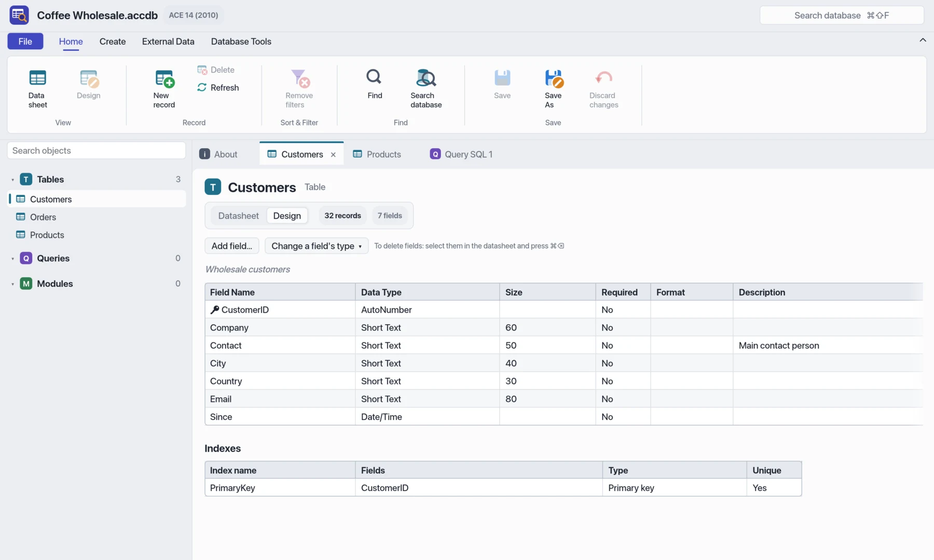The height and width of the screenshot is (560, 934).
Task: Click the Save icon in ribbon
Action: coord(502,84)
